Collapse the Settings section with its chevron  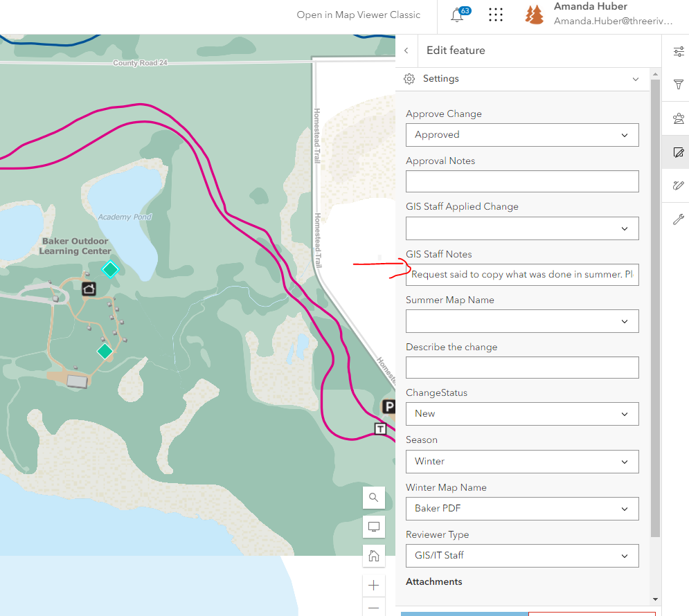[636, 79]
